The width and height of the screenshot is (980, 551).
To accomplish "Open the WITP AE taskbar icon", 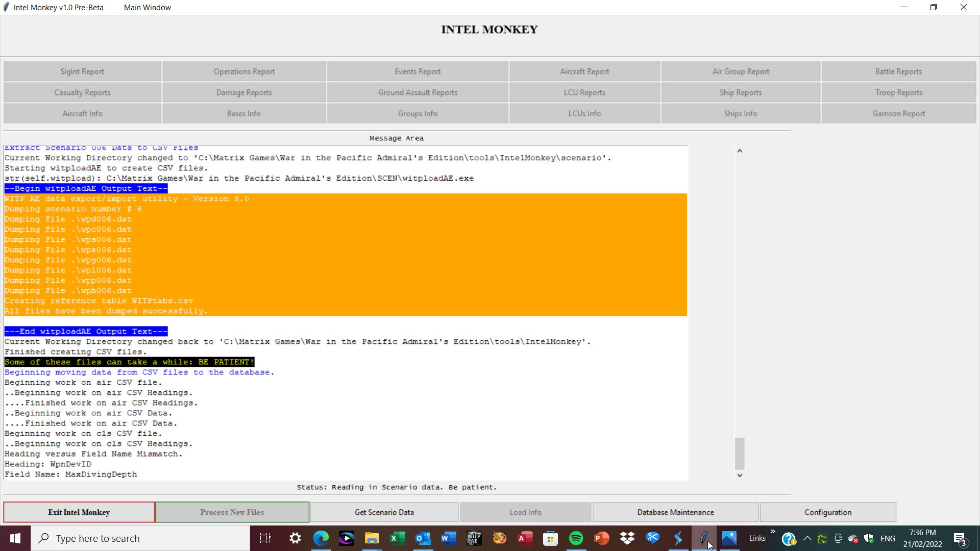I will pyautogui.click(x=474, y=538).
